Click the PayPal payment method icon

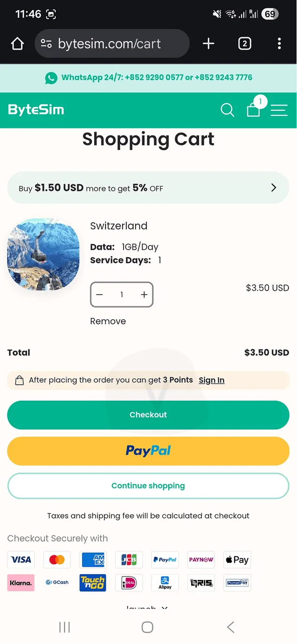point(165,559)
